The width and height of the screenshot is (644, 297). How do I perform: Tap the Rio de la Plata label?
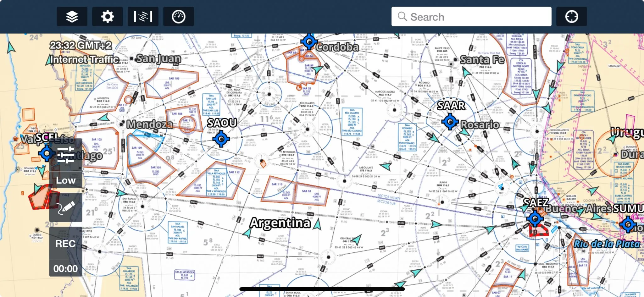point(607,244)
